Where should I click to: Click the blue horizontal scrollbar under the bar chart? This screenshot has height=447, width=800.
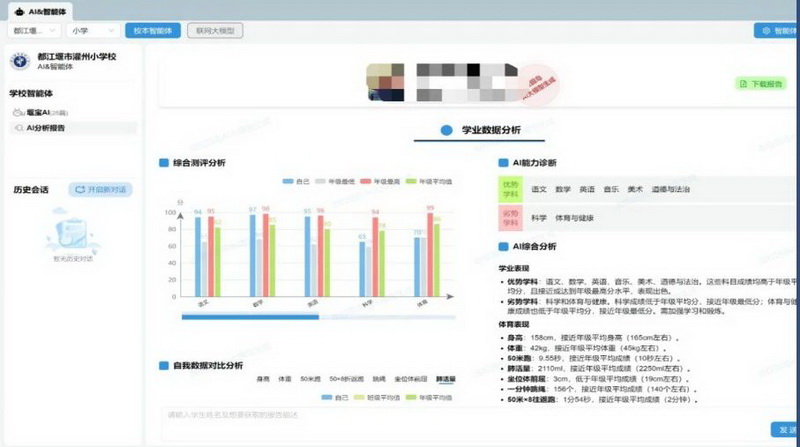(x=250, y=317)
